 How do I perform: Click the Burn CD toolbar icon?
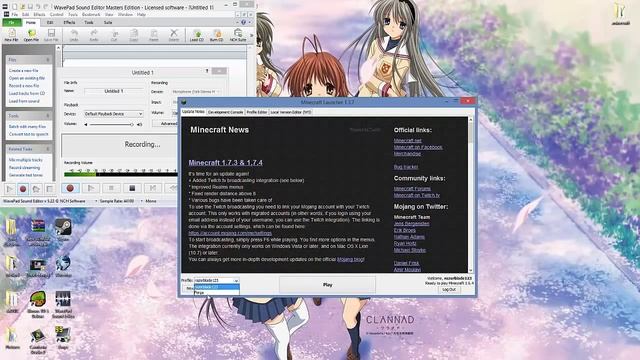[x=216, y=35]
